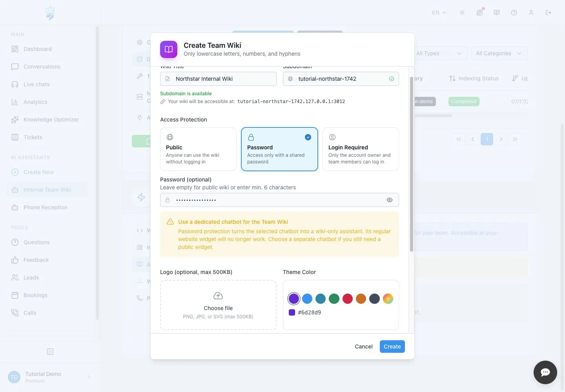Select the blue theme color swatch
The width and height of the screenshot is (565, 392).
click(x=307, y=299)
